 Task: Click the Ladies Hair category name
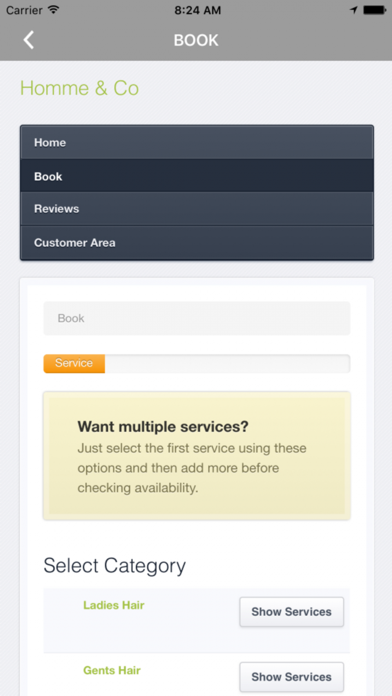tap(114, 605)
